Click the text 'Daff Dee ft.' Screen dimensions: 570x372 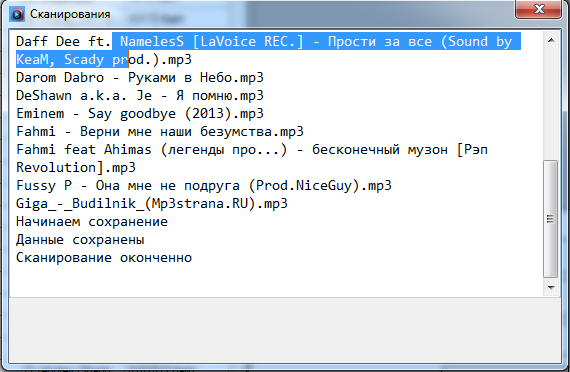click(63, 41)
